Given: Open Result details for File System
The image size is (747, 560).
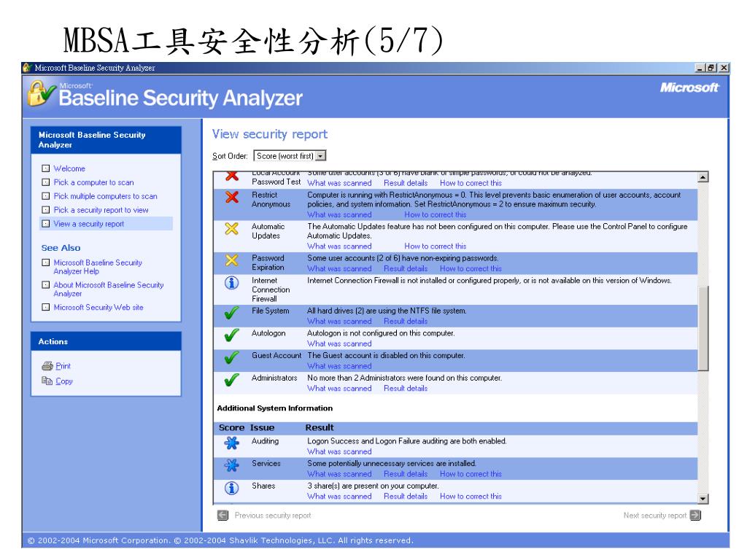Looking at the screenshot, I should coord(406,322).
